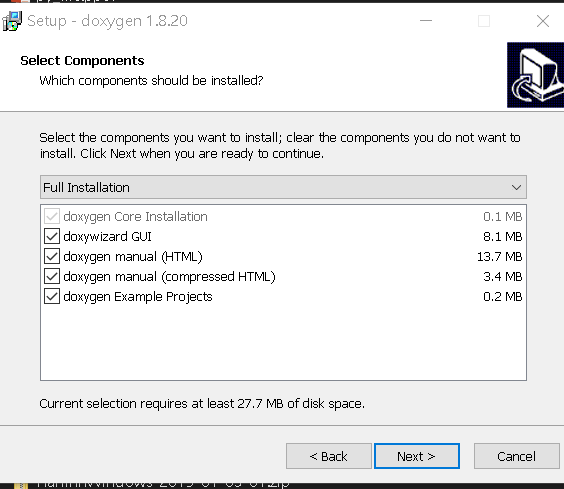
Task: Click the 13.7 MB size entry
Action: tap(500, 257)
